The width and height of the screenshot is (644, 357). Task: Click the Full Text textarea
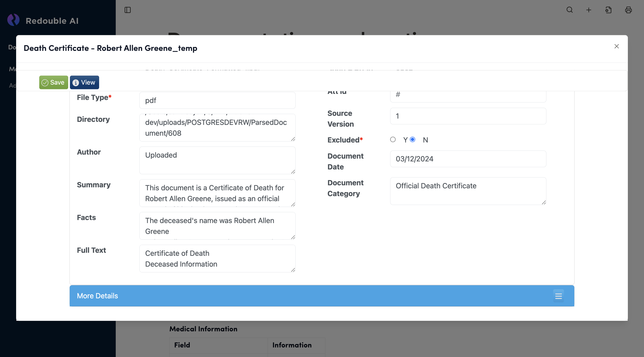(x=217, y=259)
